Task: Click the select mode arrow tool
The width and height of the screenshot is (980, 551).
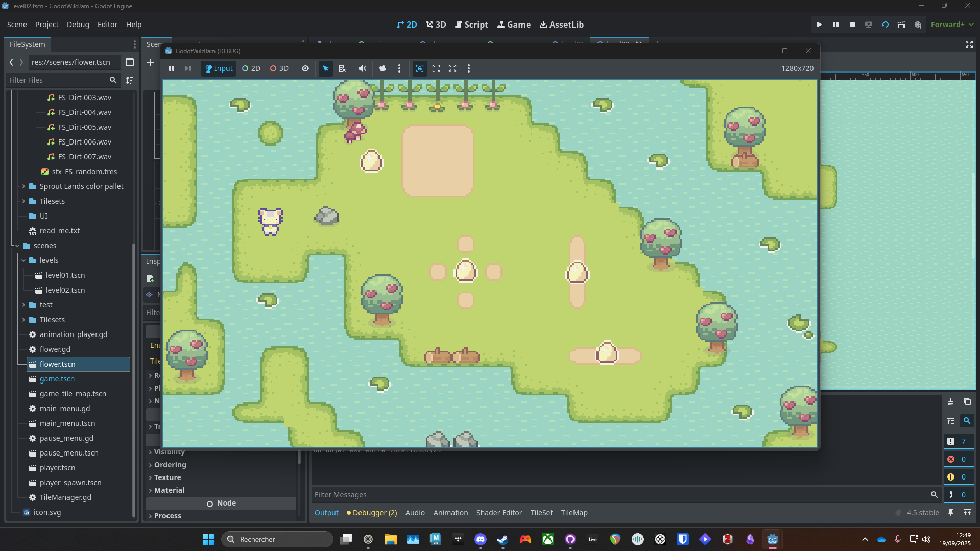Action: (x=325, y=68)
